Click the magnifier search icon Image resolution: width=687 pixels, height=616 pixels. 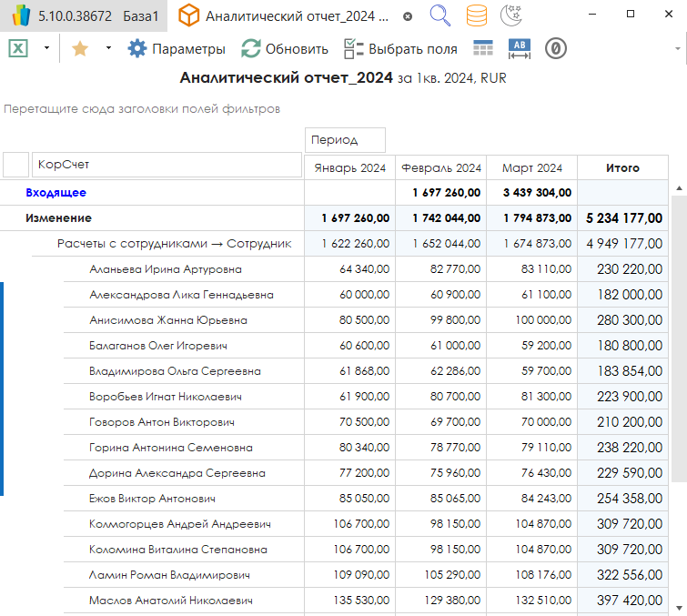tap(440, 15)
